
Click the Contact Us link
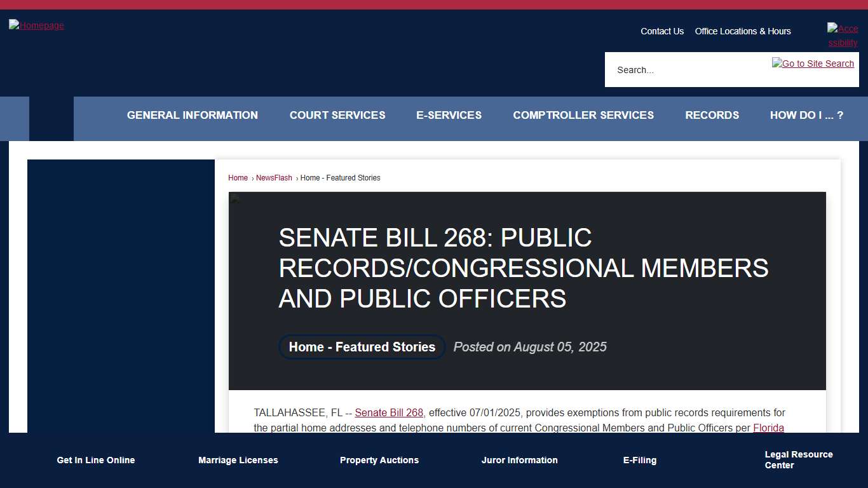click(x=662, y=31)
